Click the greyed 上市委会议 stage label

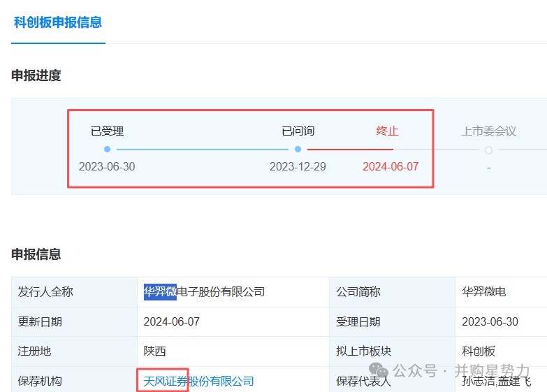[x=488, y=131]
